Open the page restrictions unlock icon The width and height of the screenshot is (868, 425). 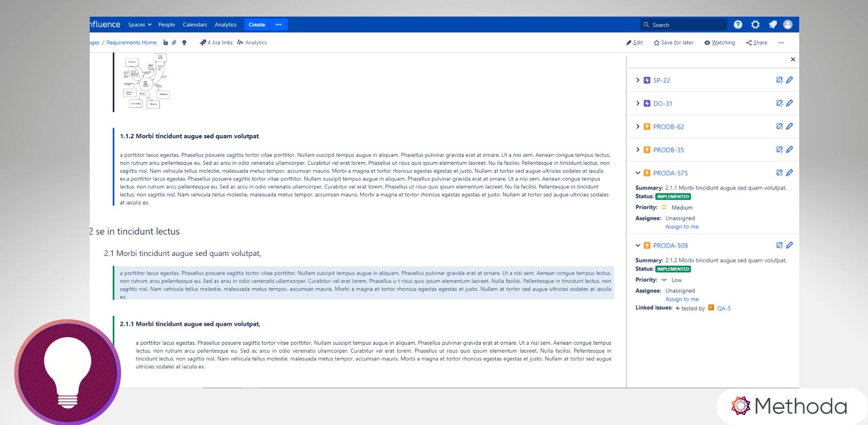tap(166, 42)
